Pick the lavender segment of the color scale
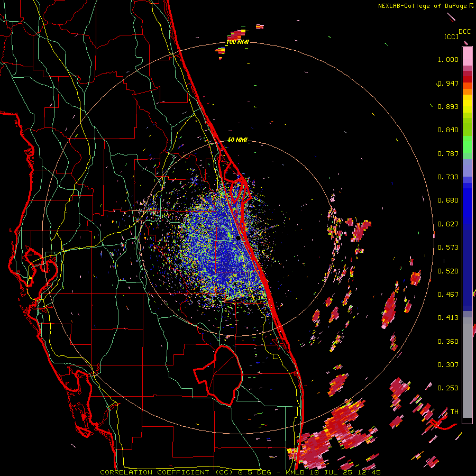476x476 pixels. click(x=467, y=168)
